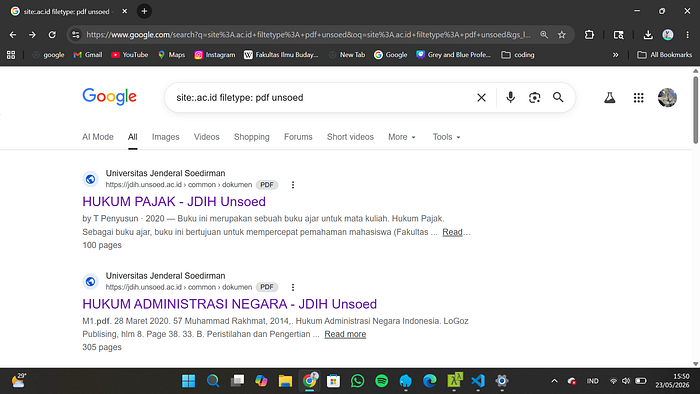Open the coding bookmarks folder

coord(518,55)
